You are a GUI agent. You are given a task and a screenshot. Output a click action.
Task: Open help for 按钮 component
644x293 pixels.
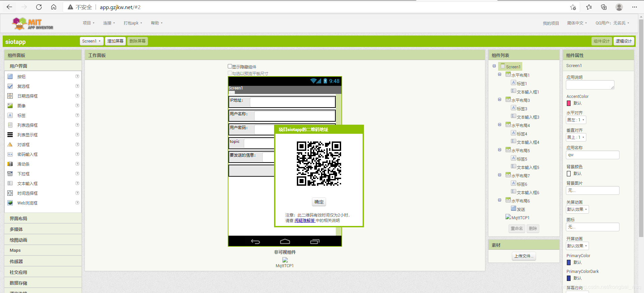77,76
